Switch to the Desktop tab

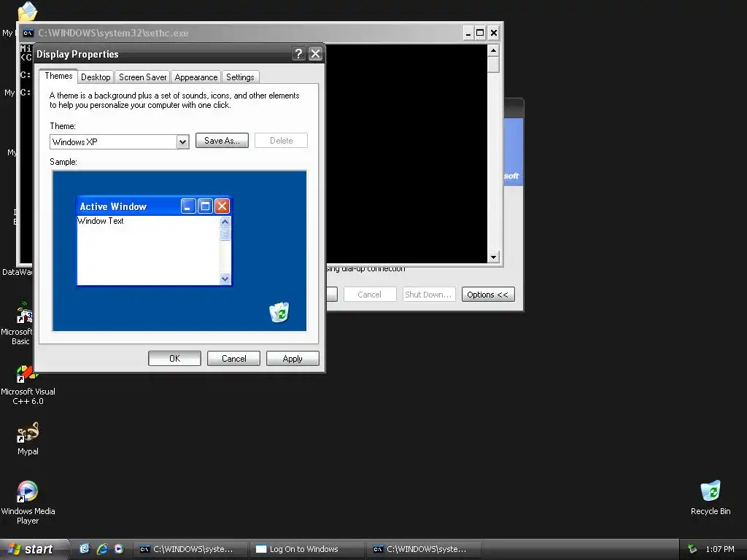pos(96,77)
